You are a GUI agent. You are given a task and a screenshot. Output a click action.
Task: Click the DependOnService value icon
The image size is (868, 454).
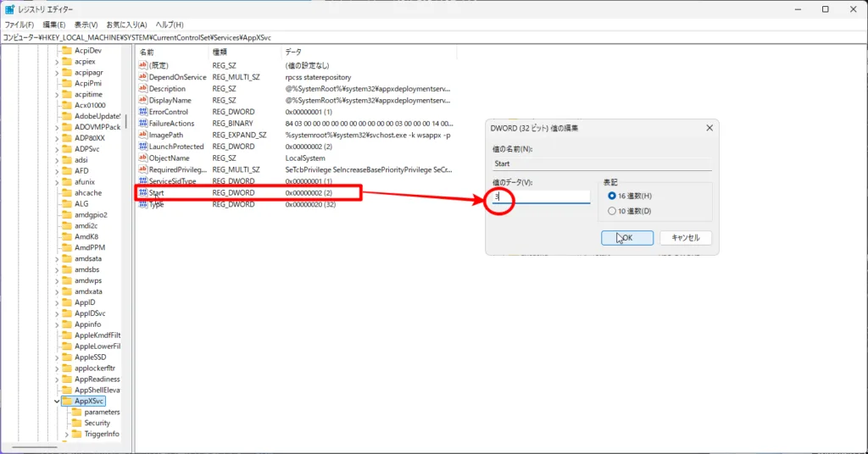pos(143,77)
